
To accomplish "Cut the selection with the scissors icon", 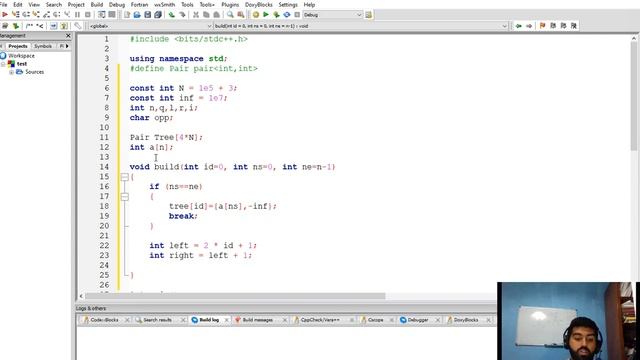I will coord(196,15).
